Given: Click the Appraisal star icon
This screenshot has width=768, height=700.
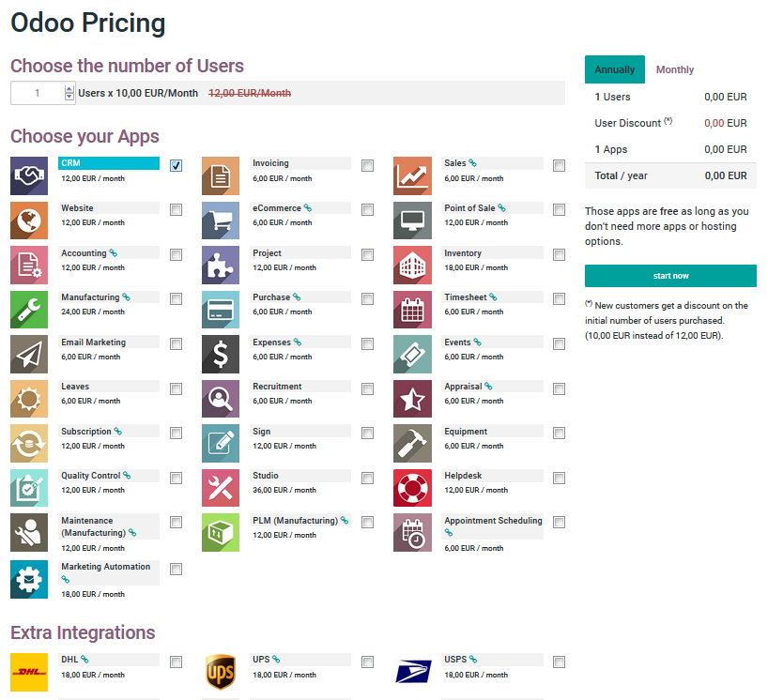Looking at the screenshot, I should (x=412, y=399).
